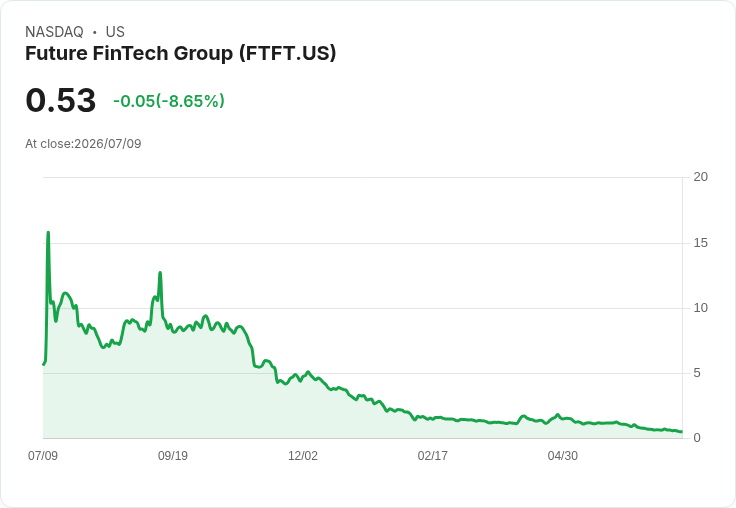The height and width of the screenshot is (508, 736).
Task: Click the 5 label on the price axis
Action: coord(697,373)
